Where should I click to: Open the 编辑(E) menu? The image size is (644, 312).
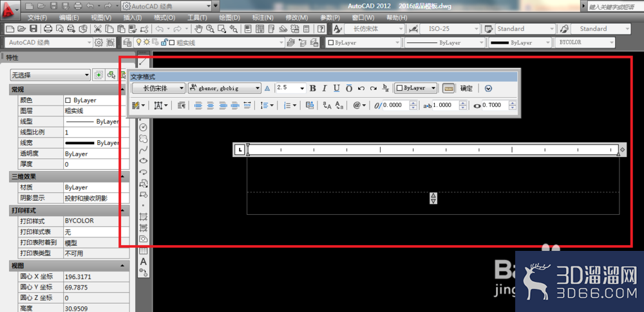click(x=69, y=17)
